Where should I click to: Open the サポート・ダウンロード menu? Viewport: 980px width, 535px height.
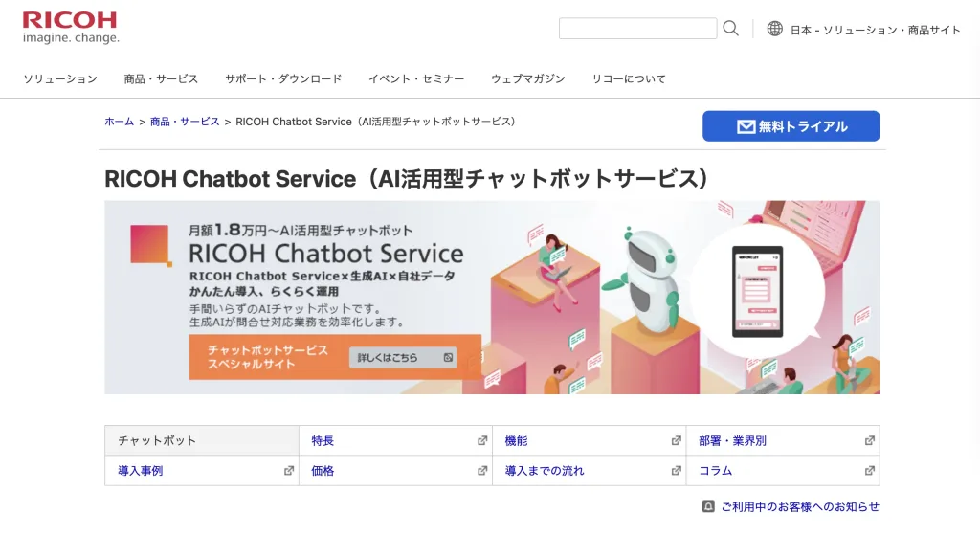(x=283, y=78)
